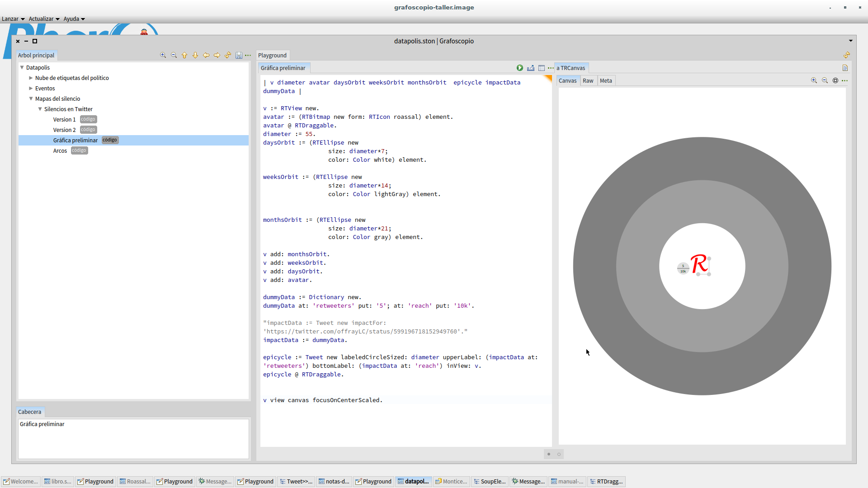Click second page indicator dot below the panes
Viewport: 868px width, 488px height.
(559, 454)
